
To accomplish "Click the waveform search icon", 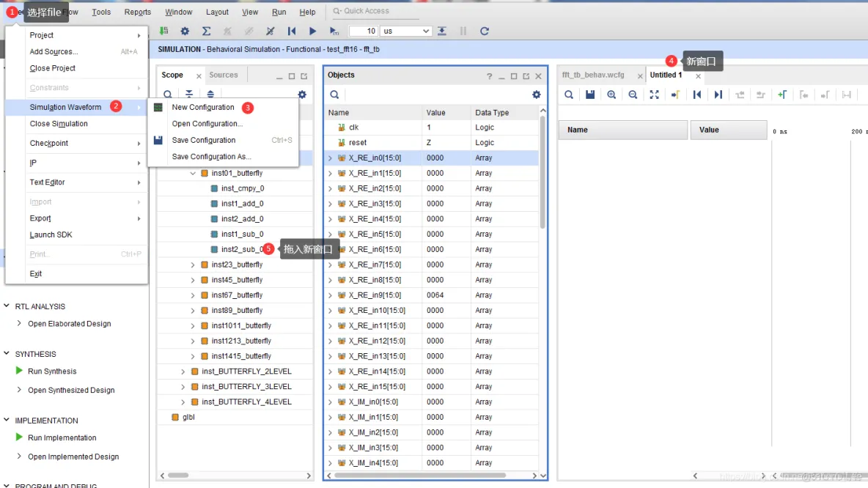I will tap(568, 95).
